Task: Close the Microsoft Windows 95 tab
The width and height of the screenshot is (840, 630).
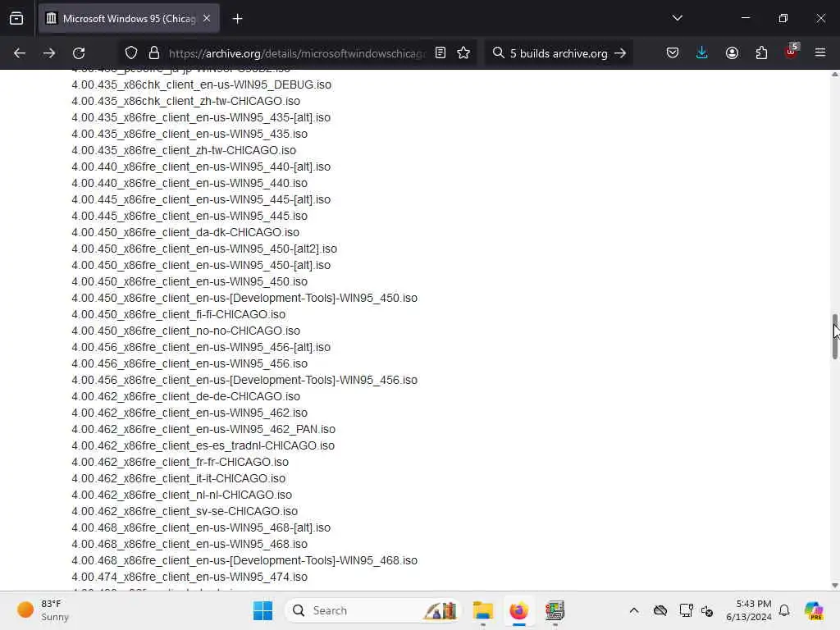Action: [x=207, y=19]
